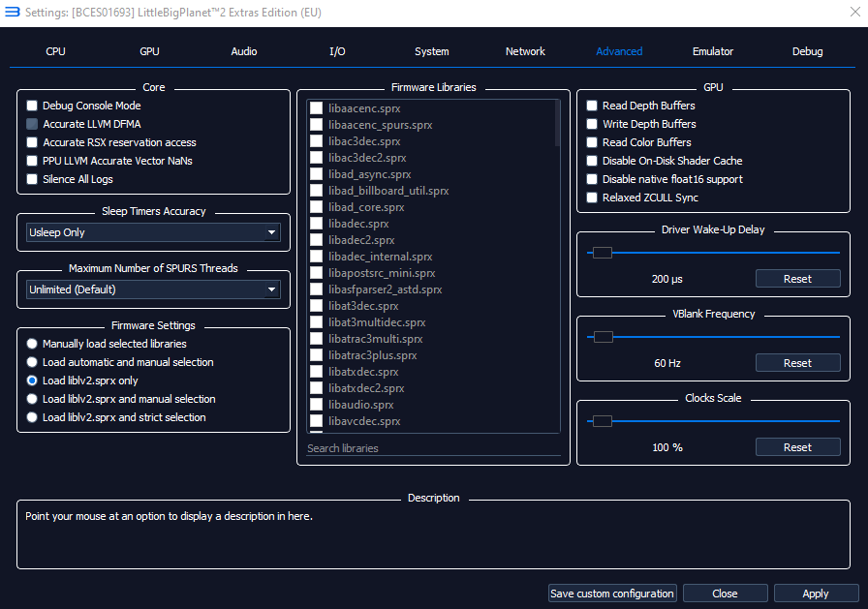Select Load liblv2.sprx and strict selection

point(32,417)
